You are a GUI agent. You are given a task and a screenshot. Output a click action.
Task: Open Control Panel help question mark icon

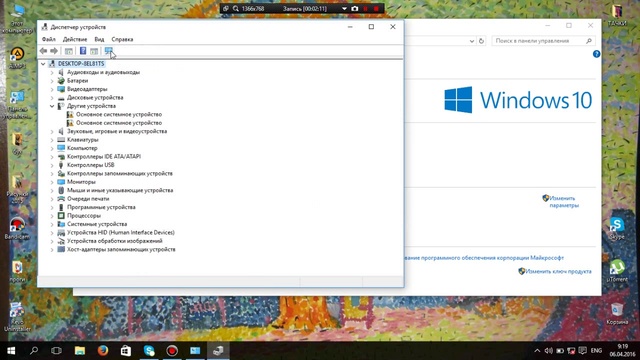[596, 54]
